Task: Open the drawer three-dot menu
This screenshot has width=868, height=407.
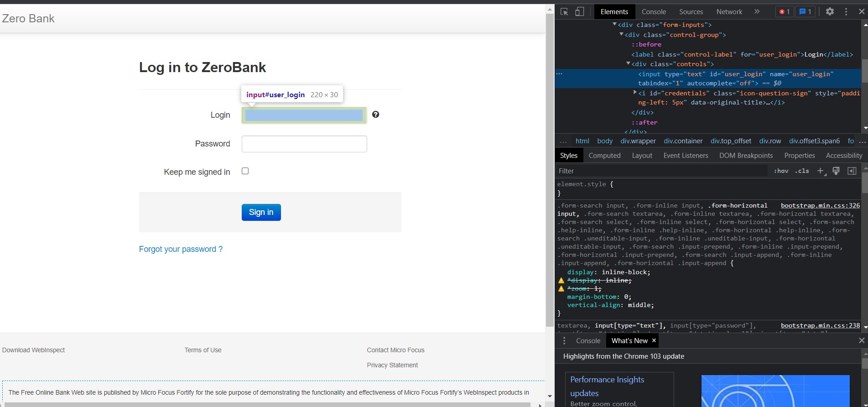Action: [x=564, y=341]
